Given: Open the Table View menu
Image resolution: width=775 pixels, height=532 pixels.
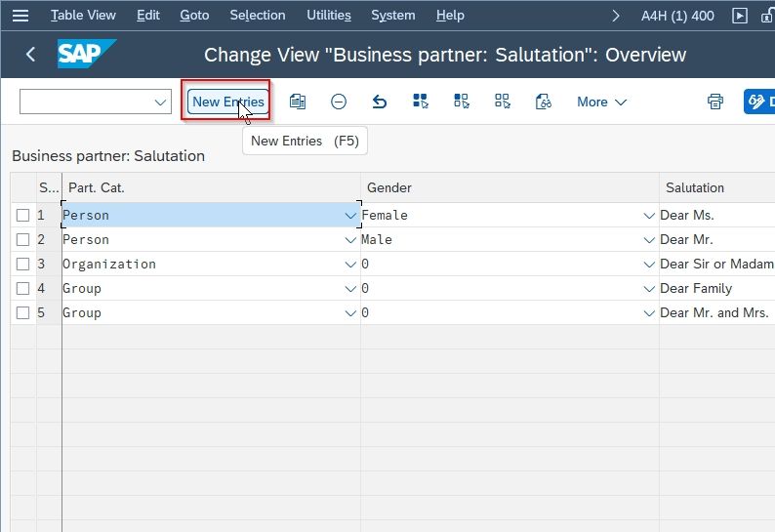Looking at the screenshot, I should pyautogui.click(x=83, y=16).
